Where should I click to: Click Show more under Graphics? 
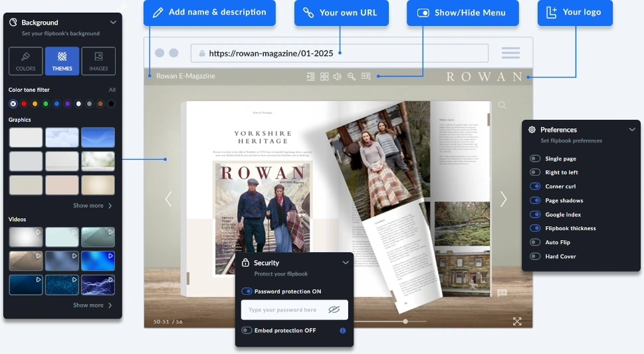[92, 206]
